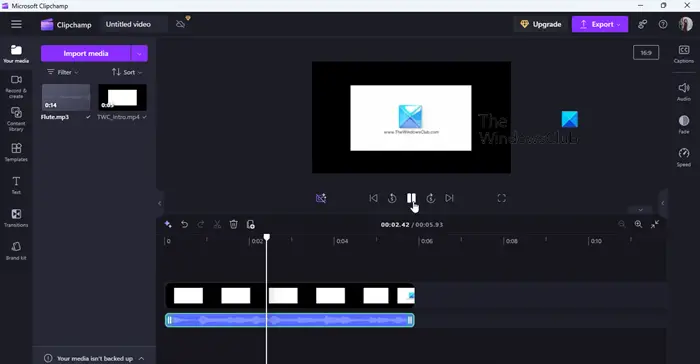The image size is (700, 364).
Task: Open the Record & create tab
Action: pyautogui.click(x=16, y=86)
